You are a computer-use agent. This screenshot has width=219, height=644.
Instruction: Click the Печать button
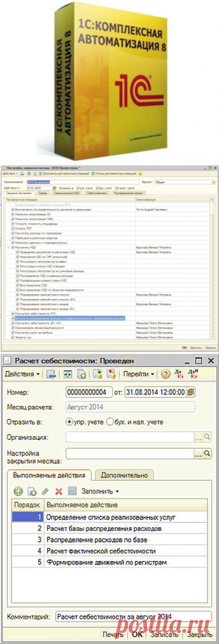point(114,634)
